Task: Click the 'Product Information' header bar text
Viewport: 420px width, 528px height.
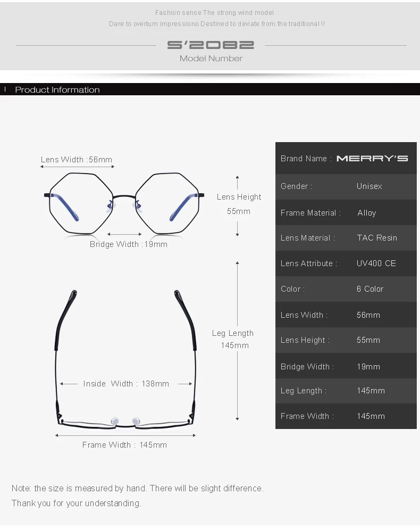Action: coord(57,90)
